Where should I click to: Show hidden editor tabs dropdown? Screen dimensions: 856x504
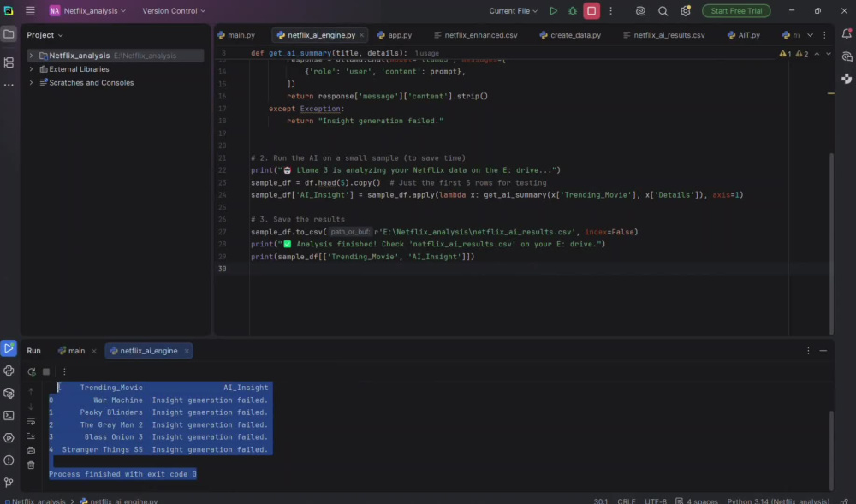[810, 35]
